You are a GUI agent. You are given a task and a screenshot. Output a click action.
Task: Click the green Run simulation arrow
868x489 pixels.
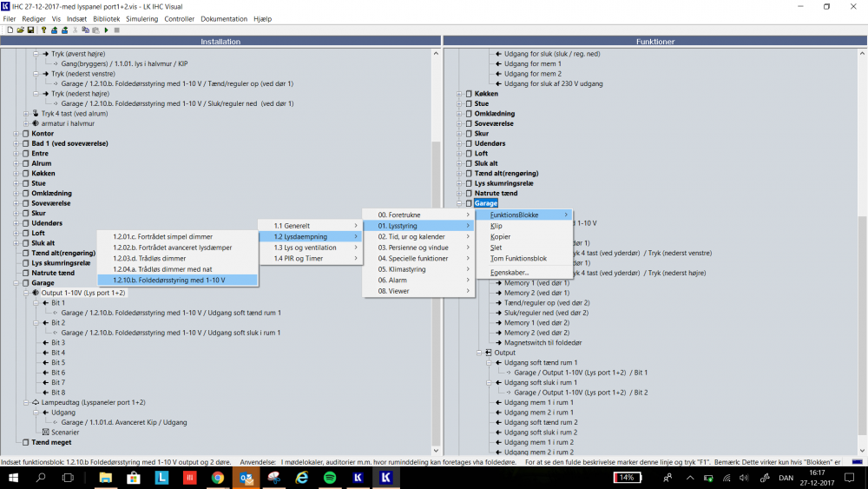[x=106, y=30]
